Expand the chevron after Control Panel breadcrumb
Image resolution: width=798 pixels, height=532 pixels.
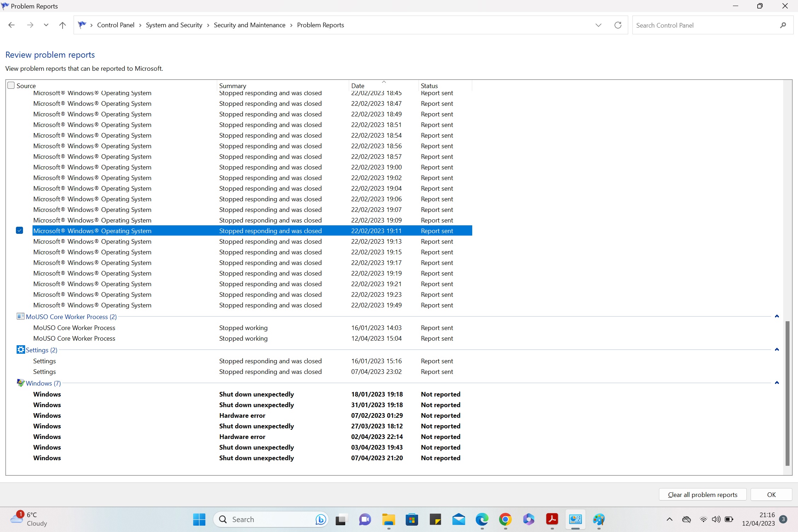pyautogui.click(x=140, y=25)
